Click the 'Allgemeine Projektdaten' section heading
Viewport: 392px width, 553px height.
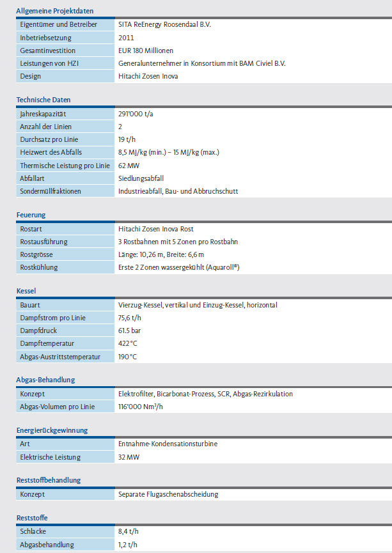[54, 11]
